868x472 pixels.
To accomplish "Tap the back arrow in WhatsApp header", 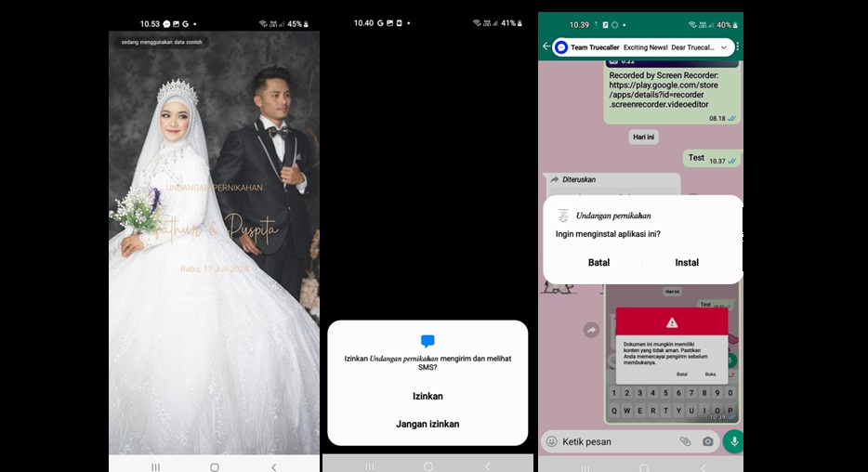I will 546,47.
